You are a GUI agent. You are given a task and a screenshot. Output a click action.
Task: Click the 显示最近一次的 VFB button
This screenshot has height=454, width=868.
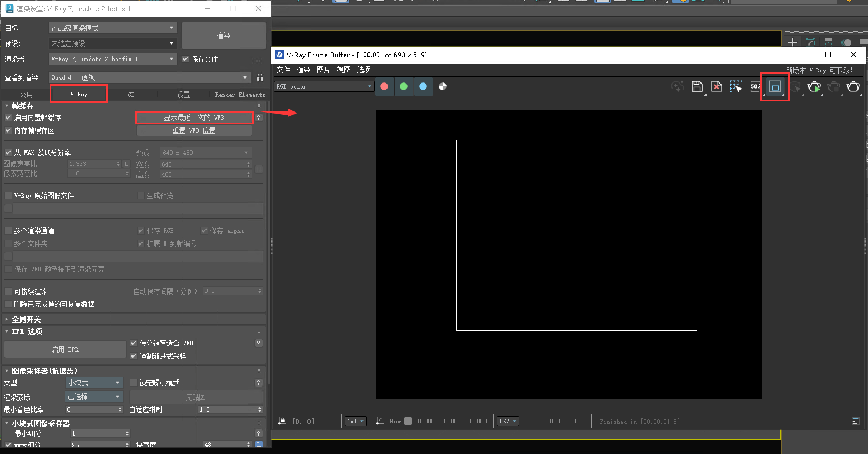tap(194, 118)
